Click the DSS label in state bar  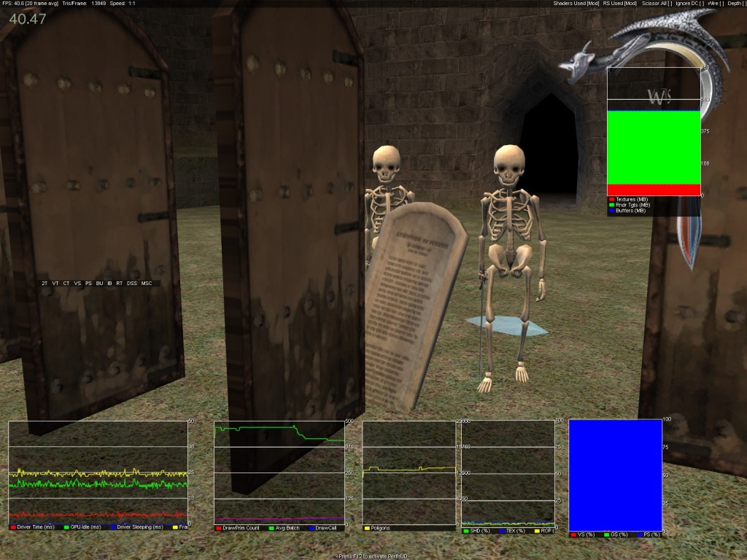[132, 284]
